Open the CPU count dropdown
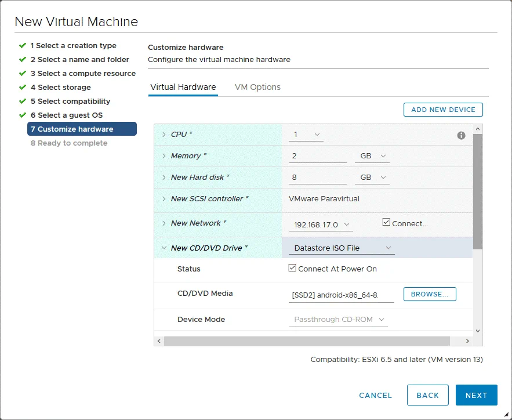Image resolution: width=512 pixels, height=420 pixels. pos(306,135)
